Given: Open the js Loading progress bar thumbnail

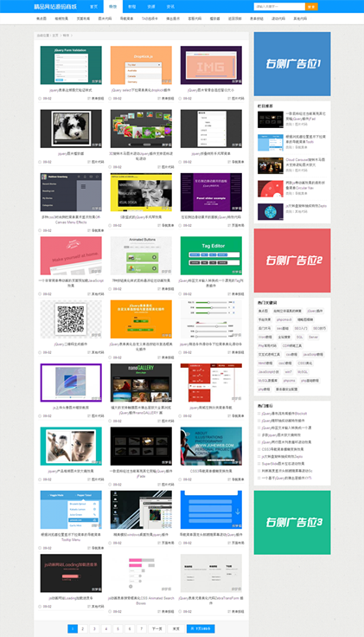Looking at the screenshot, I should click(x=71, y=573).
